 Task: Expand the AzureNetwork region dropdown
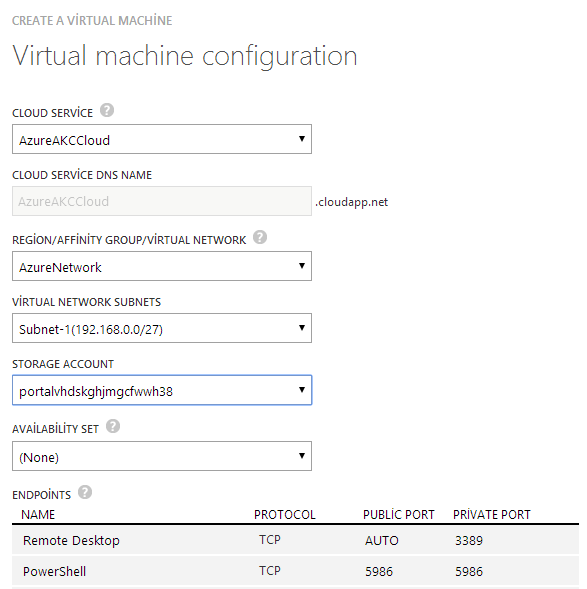pyautogui.click(x=162, y=266)
